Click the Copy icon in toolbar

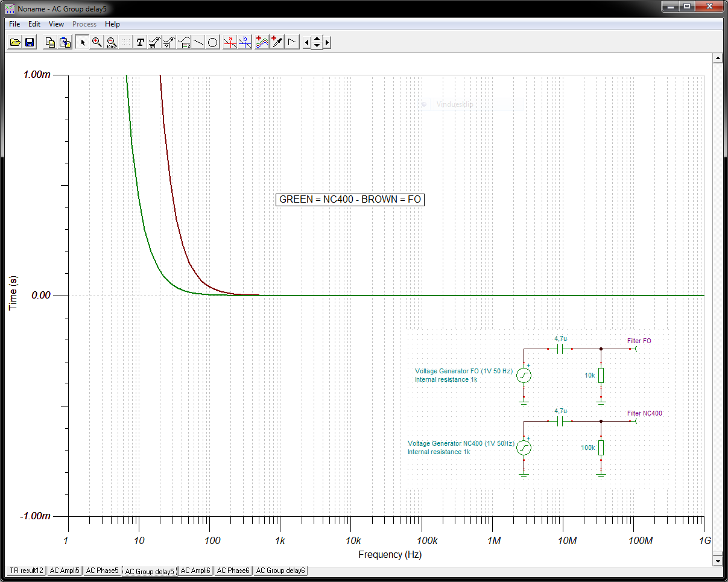click(51, 42)
